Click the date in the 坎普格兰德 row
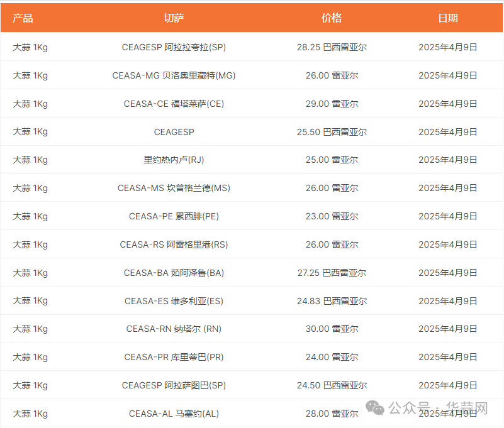Viewport: 504px width, 428px height. [448, 188]
